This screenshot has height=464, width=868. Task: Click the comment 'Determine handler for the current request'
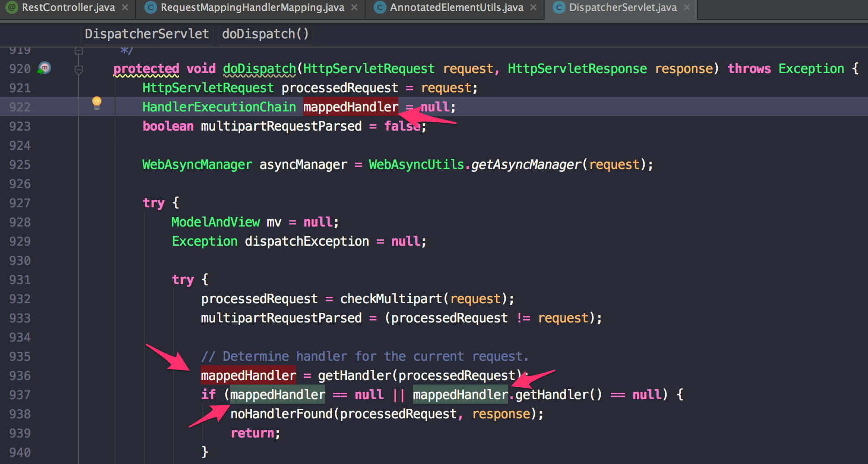(x=365, y=356)
